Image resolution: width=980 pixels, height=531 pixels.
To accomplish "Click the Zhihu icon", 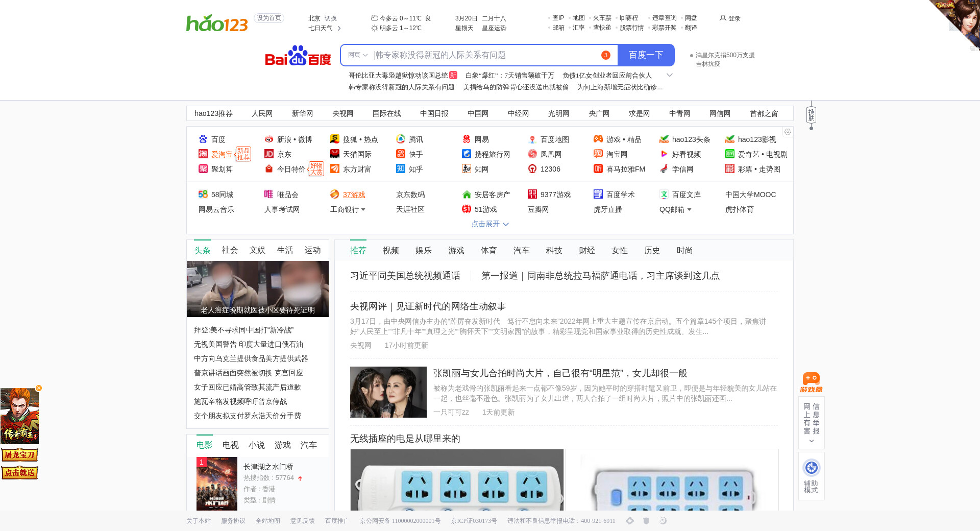I will click(401, 169).
